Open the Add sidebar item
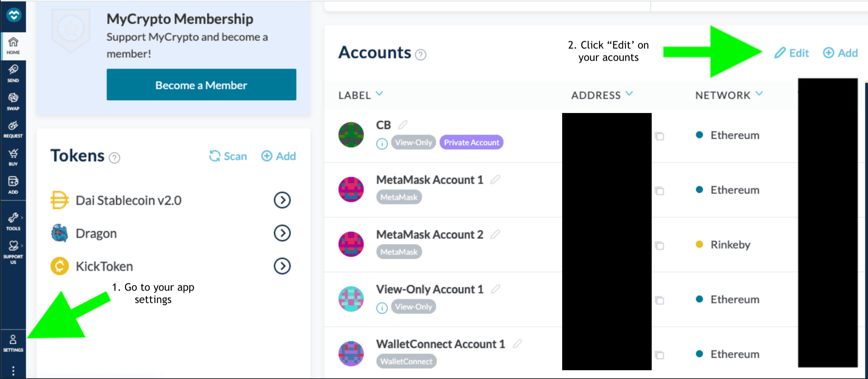 coord(13,185)
